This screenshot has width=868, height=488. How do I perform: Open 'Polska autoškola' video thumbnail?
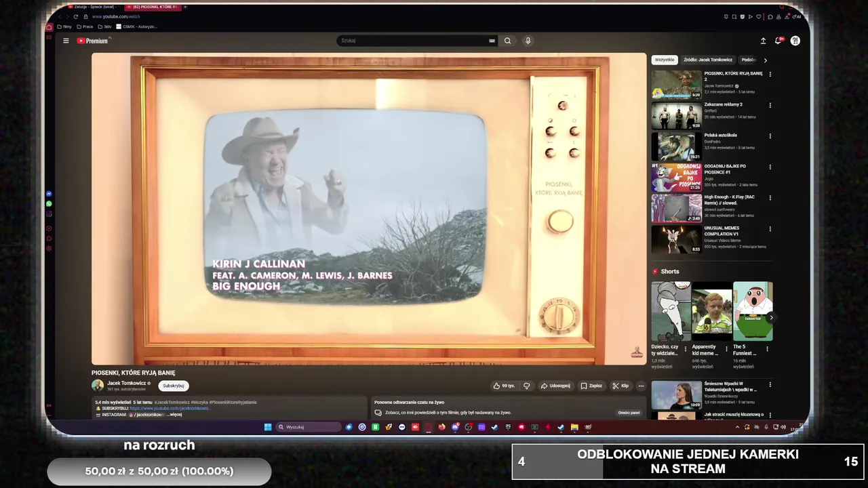tap(677, 146)
